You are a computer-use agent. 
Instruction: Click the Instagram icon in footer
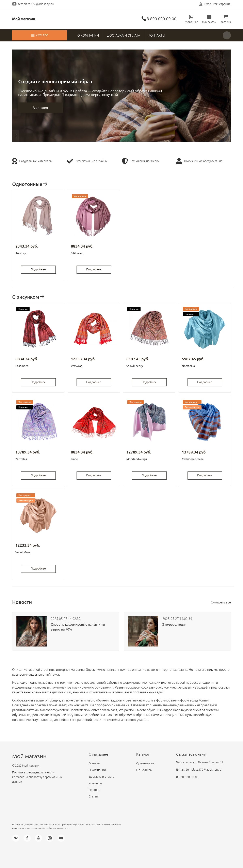point(50,838)
